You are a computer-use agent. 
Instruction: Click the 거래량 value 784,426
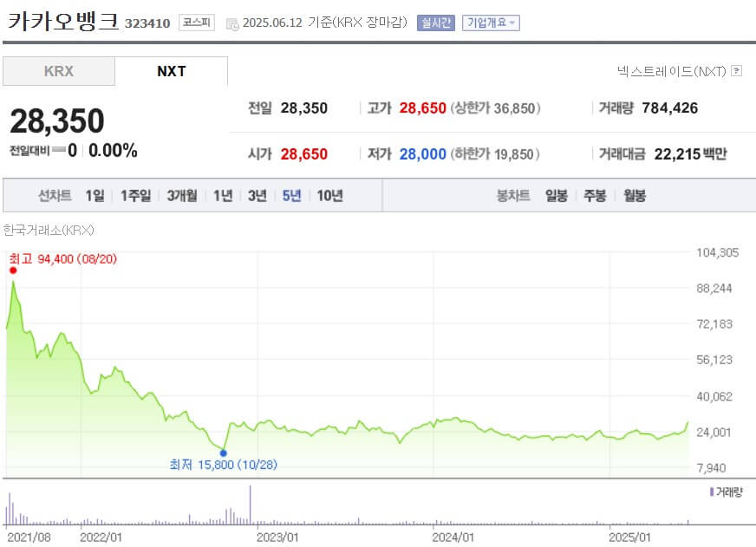[669, 108]
